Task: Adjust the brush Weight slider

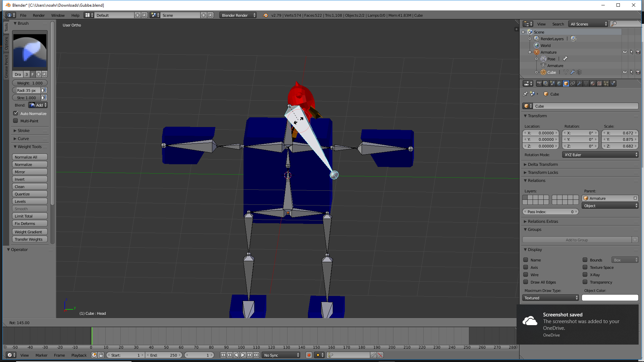Action: click(30, 83)
